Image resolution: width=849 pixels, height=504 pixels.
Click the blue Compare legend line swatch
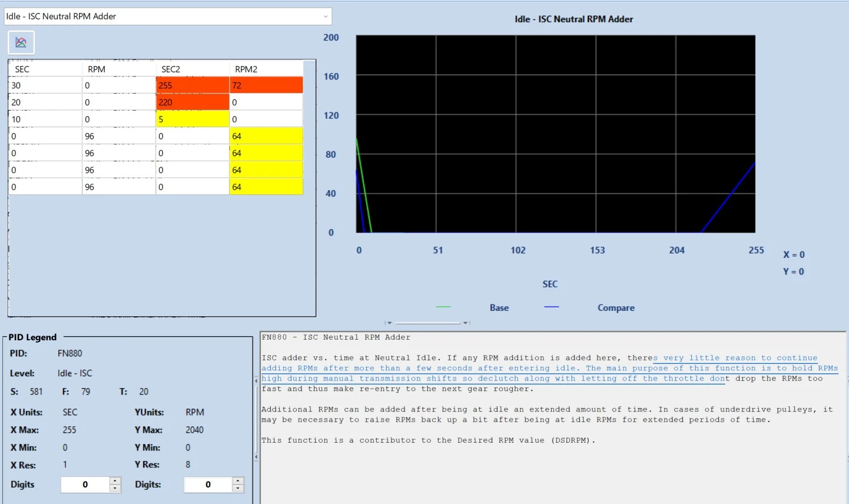tap(552, 307)
